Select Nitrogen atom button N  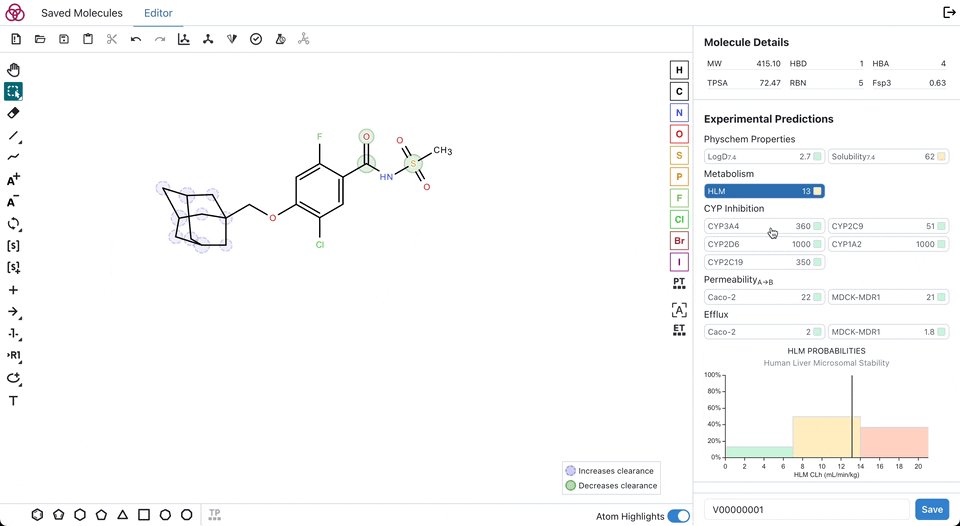coord(679,113)
